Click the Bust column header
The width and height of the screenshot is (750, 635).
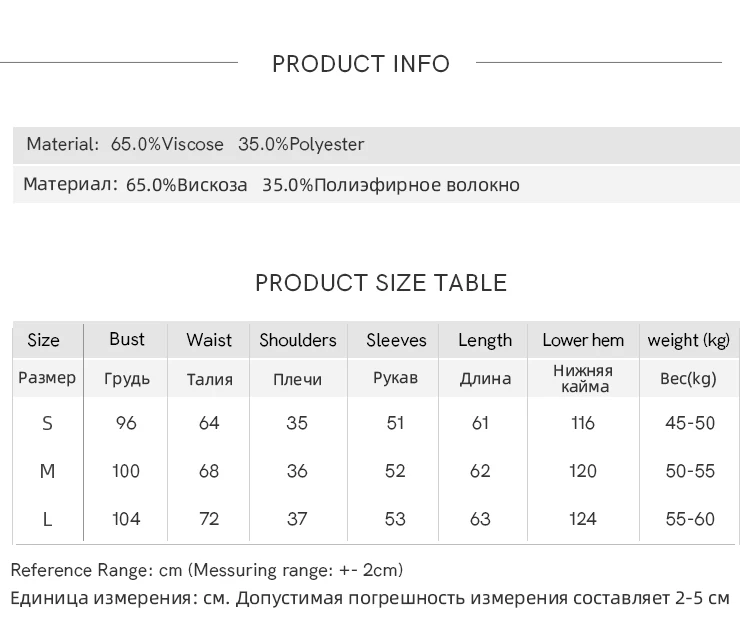(127, 339)
